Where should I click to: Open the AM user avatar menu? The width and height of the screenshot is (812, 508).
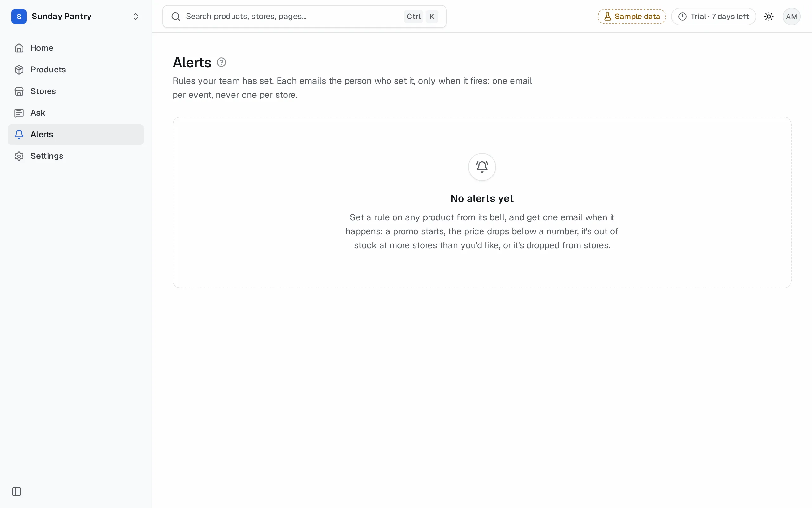pyautogui.click(x=791, y=17)
